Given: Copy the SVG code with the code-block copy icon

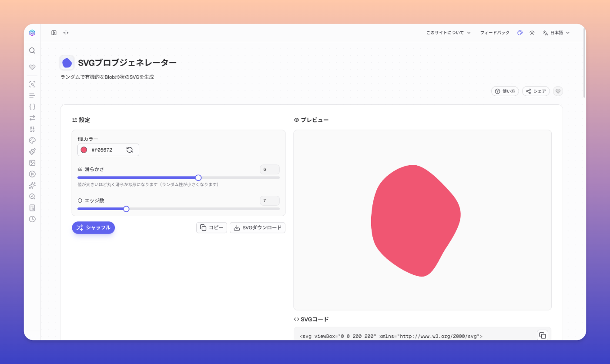Looking at the screenshot, I should [x=542, y=335].
